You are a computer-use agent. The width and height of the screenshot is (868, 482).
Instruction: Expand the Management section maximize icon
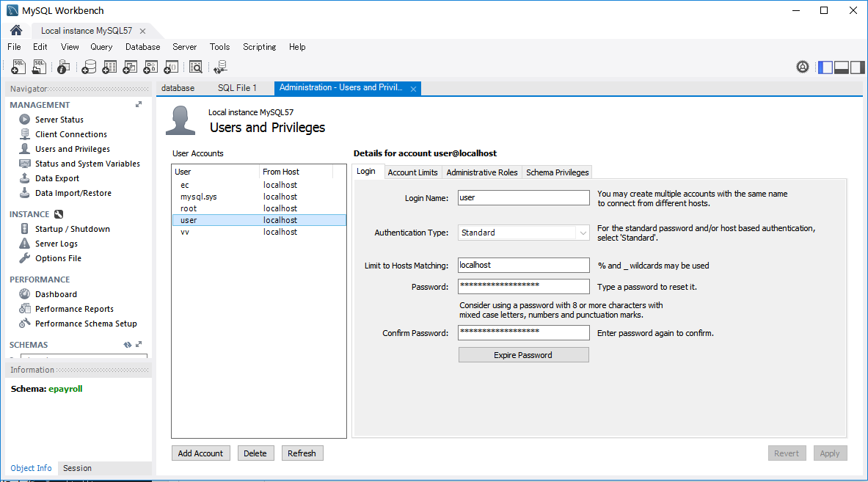tap(139, 104)
